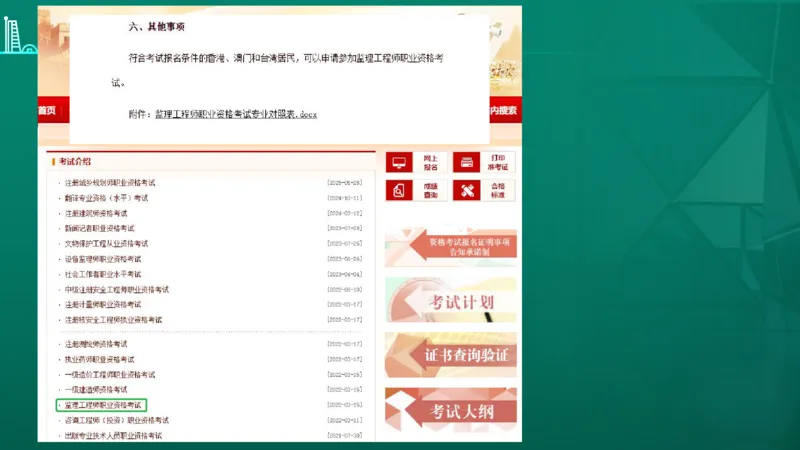The height and width of the screenshot is (450, 800).
Task: Open 注册城乡规划师职业资格考试 link
Action: [110, 183]
